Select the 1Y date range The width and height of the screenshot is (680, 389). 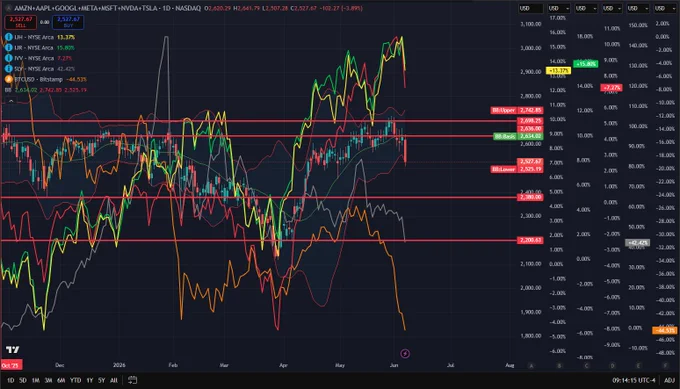coord(89,380)
